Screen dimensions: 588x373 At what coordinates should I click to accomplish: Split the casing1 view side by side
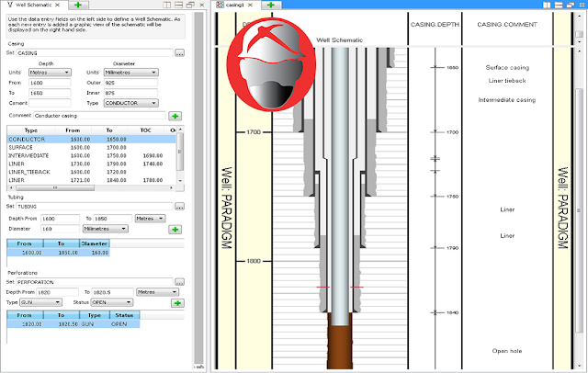pos(548,5)
